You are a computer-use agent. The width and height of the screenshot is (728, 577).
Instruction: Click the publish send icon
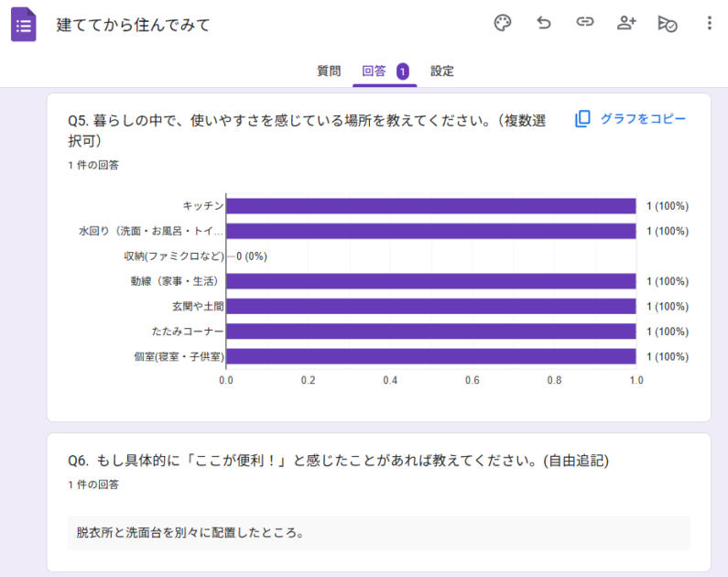(x=668, y=24)
